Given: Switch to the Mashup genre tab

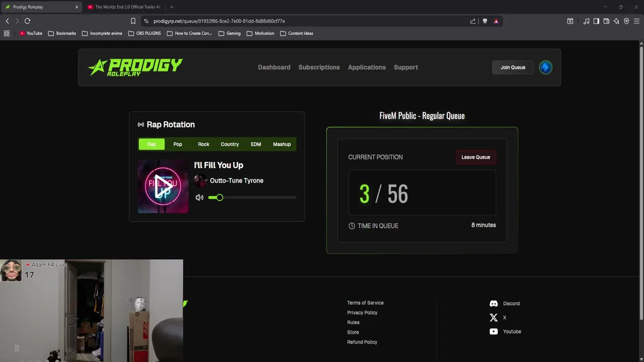Looking at the screenshot, I should coord(282,144).
